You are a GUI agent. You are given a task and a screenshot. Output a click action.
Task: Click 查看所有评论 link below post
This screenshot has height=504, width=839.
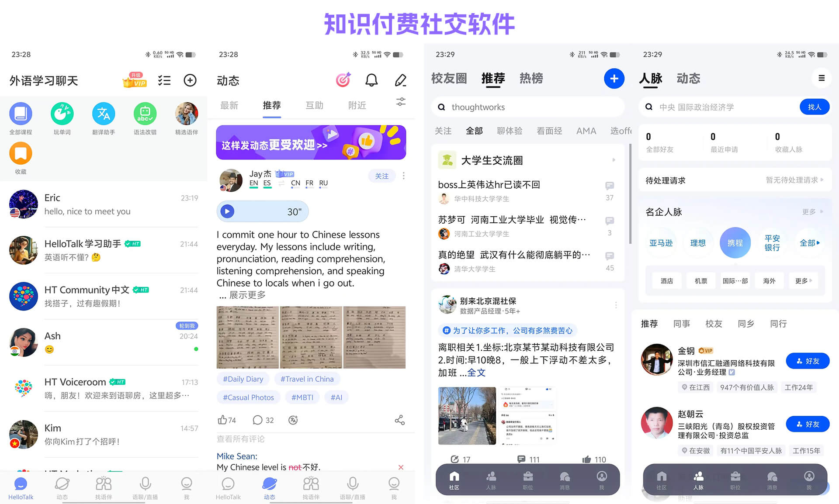(x=242, y=440)
